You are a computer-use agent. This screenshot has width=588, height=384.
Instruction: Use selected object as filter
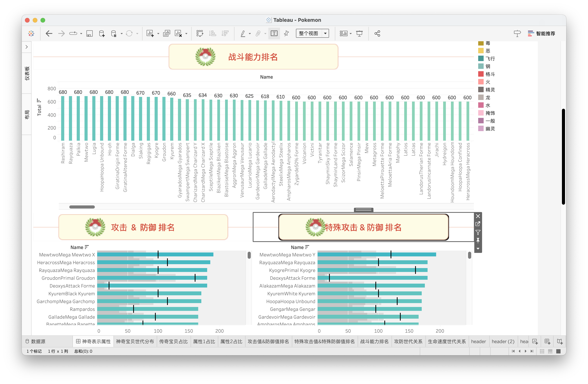coord(478,232)
